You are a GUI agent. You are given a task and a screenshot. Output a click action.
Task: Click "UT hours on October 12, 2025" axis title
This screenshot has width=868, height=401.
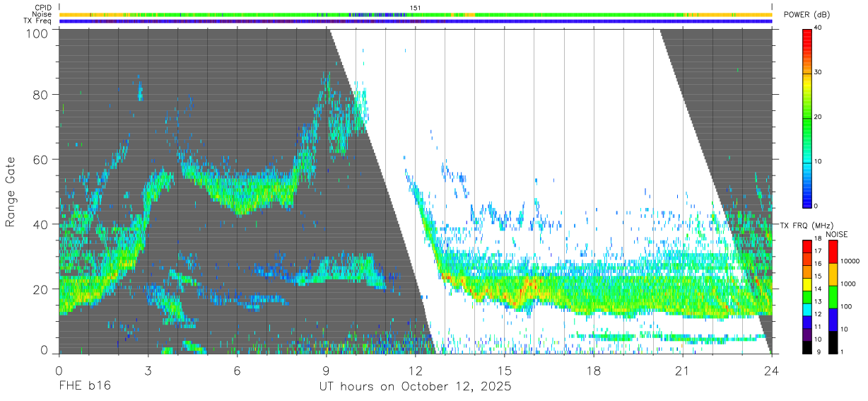[x=416, y=387]
